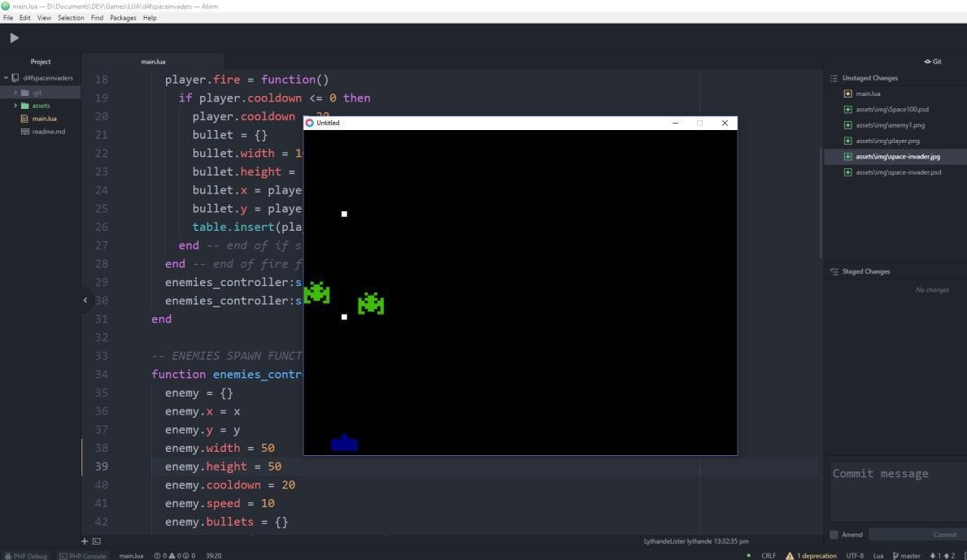Screen dimensions: 967x560
Task: Open the 1 deprecation warning
Action: 811,556
